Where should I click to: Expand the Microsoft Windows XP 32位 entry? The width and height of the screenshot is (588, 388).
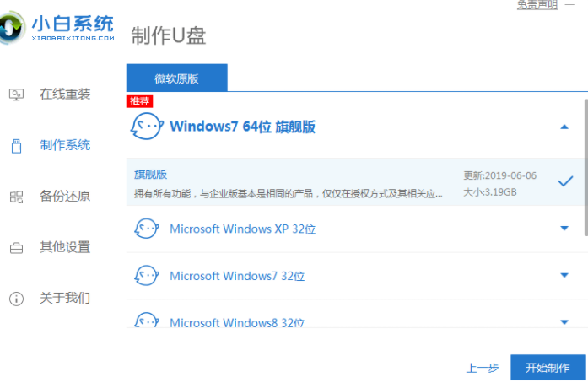click(564, 229)
